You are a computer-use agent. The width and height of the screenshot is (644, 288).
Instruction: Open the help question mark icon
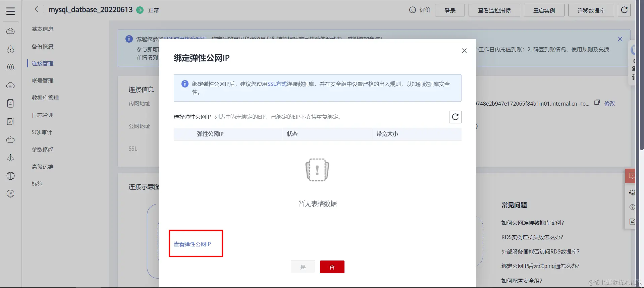pyautogui.click(x=632, y=207)
